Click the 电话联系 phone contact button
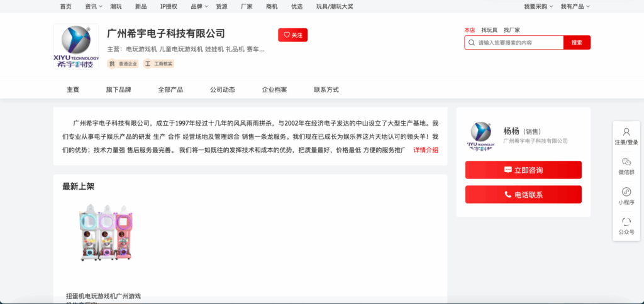644x304 pixels. click(x=523, y=195)
